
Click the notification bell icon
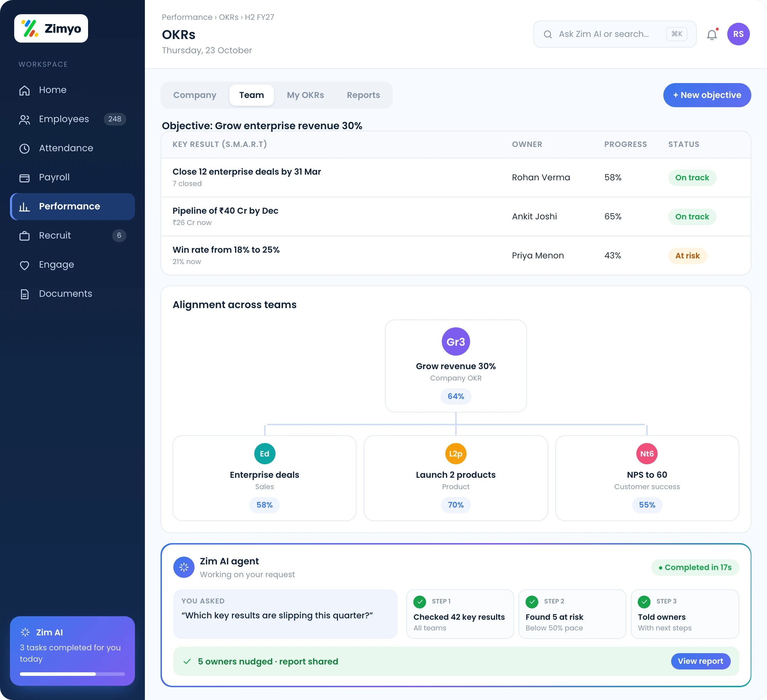click(x=712, y=34)
